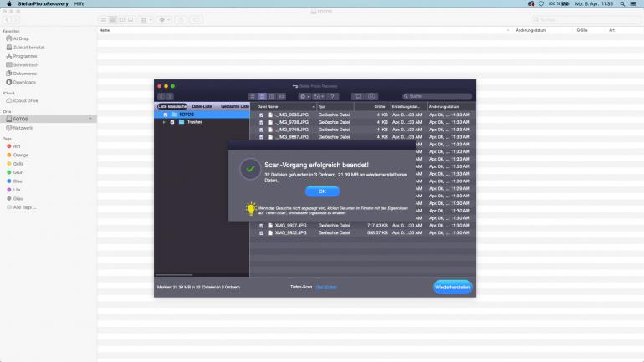Switch Stellar to cover flow view icon
Image resolution: width=644 pixels, height=362 pixels.
pyautogui.click(x=281, y=96)
